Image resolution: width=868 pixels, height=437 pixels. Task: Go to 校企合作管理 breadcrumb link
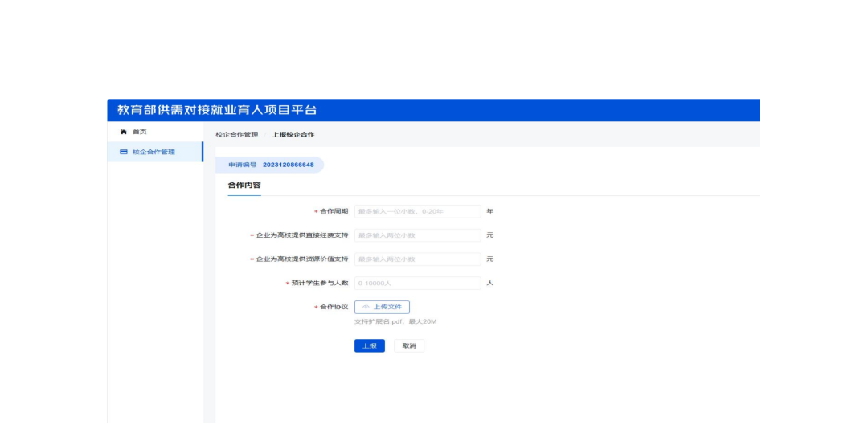point(237,134)
